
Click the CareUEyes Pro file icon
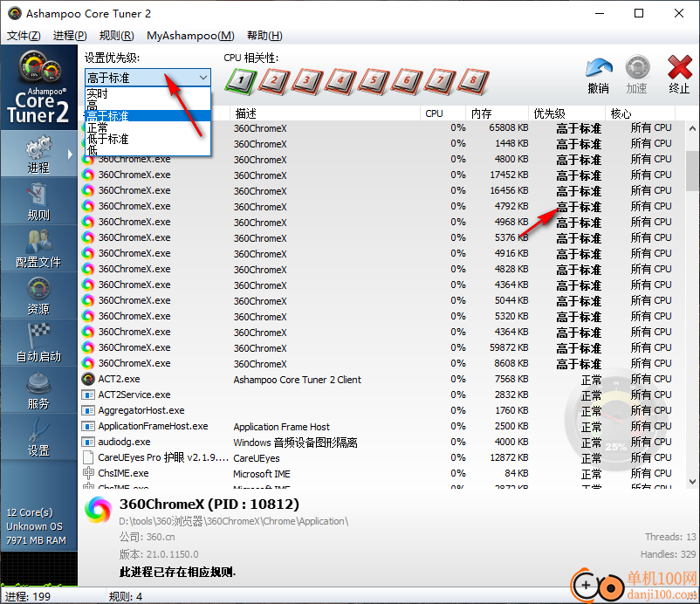(88, 457)
